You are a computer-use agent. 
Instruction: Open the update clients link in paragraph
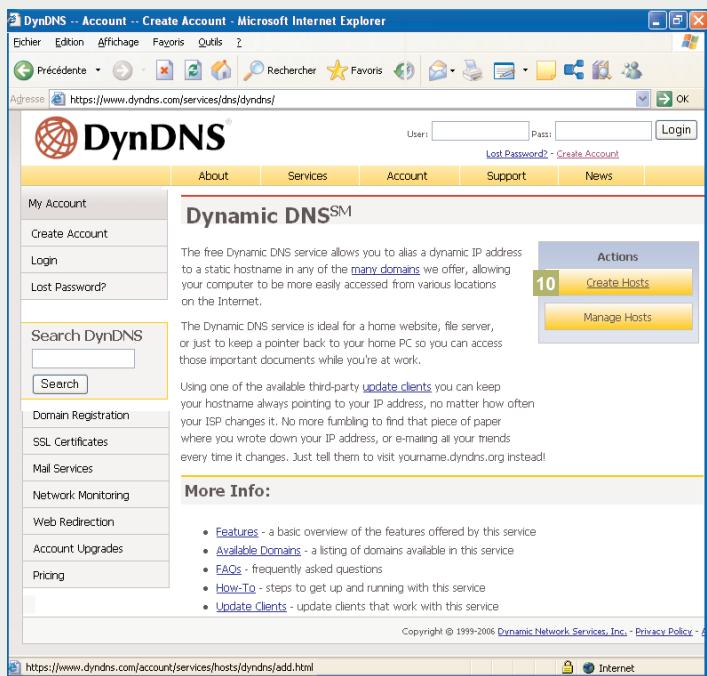[397, 387]
